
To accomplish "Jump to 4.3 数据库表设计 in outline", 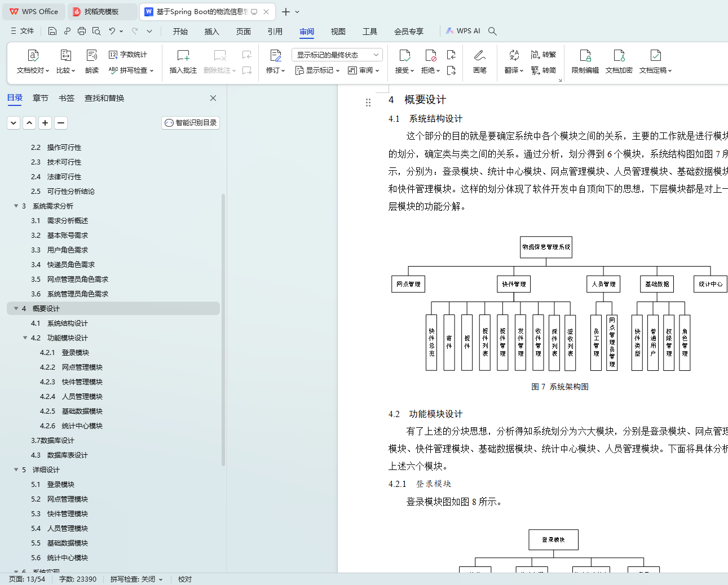I will coord(60,455).
